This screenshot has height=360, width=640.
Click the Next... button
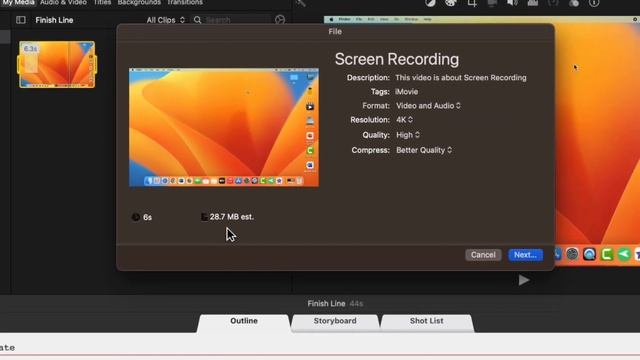click(x=525, y=255)
